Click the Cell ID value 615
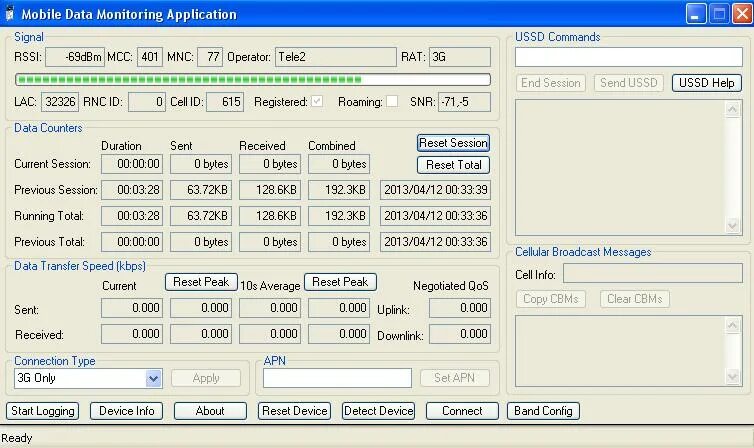Image resolution: width=754 pixels, height=448 pixels. click(225, 102)
